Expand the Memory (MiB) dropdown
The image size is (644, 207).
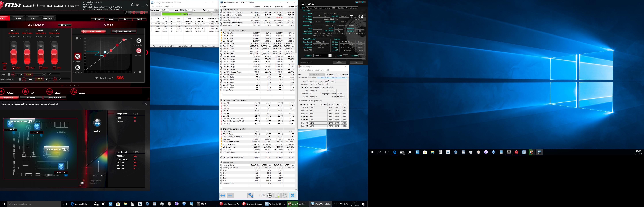[x=191, y=10]
